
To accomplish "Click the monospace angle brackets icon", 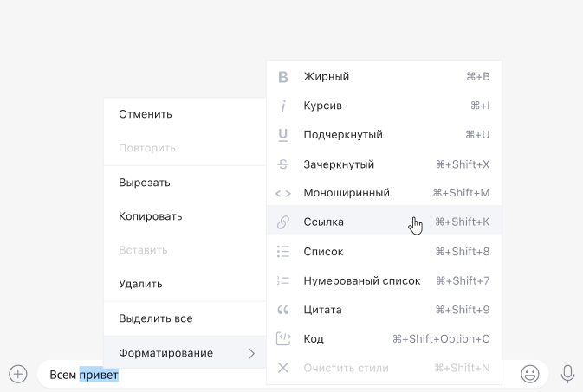I will coord(282,193).
